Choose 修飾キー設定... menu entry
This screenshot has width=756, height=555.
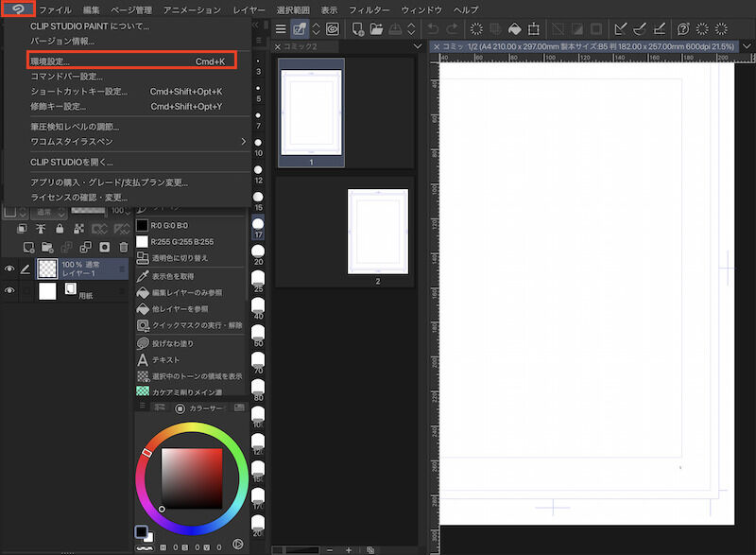point(127,106)
